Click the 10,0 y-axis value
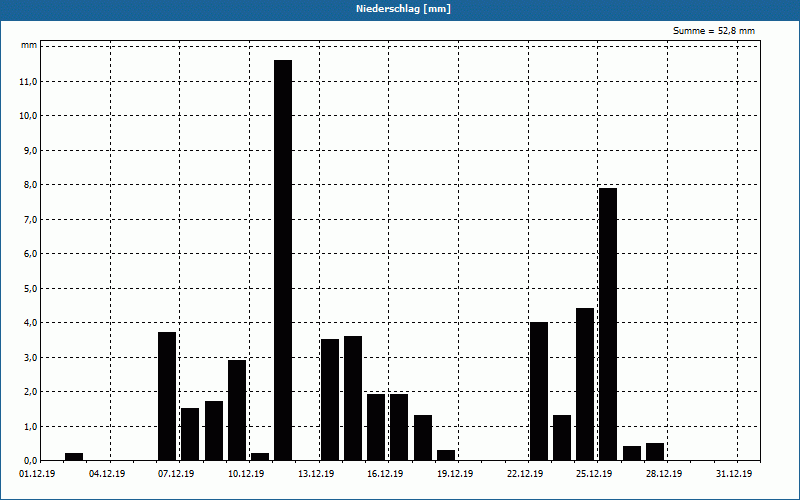 (x=28, y=116)
